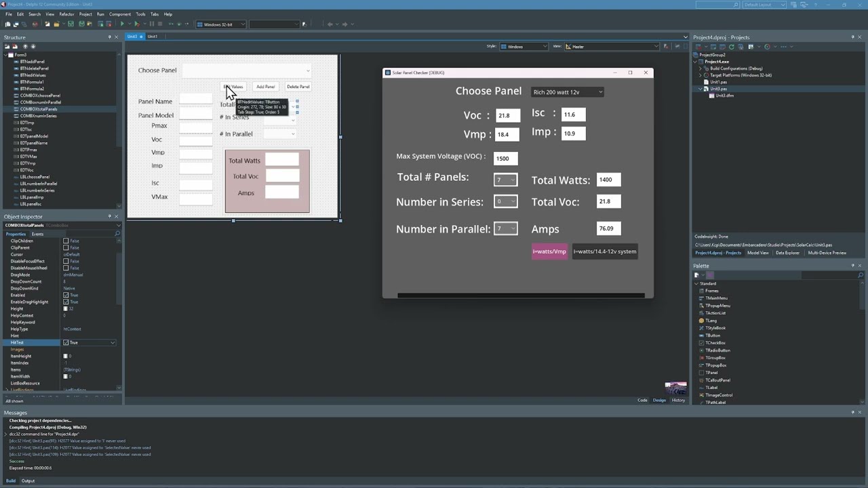
Task: Open Windows 32-bit platform dropdown in toolbar
Action: tap(220, 24)
